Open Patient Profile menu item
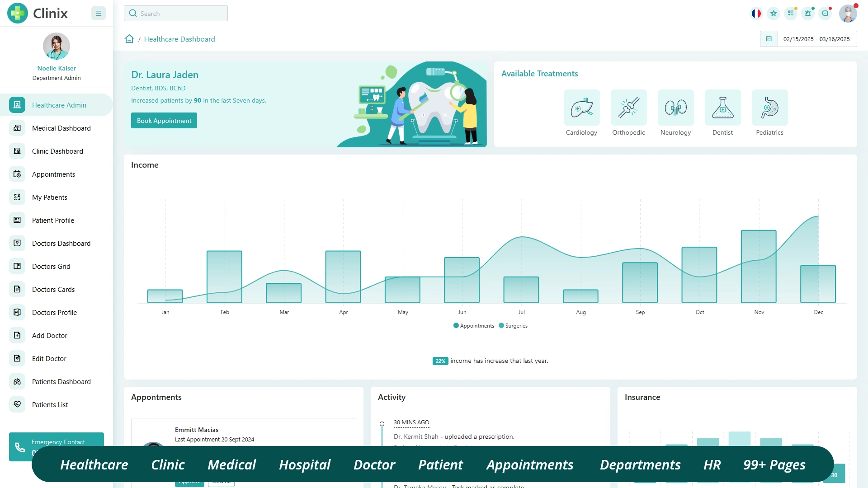This screenshot has width=868, height=488. [57, 220]
